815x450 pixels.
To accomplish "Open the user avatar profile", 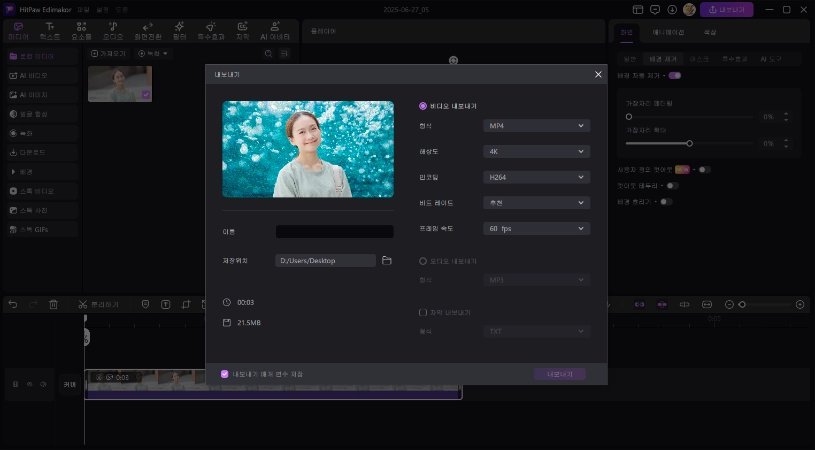I will (689, 9).
